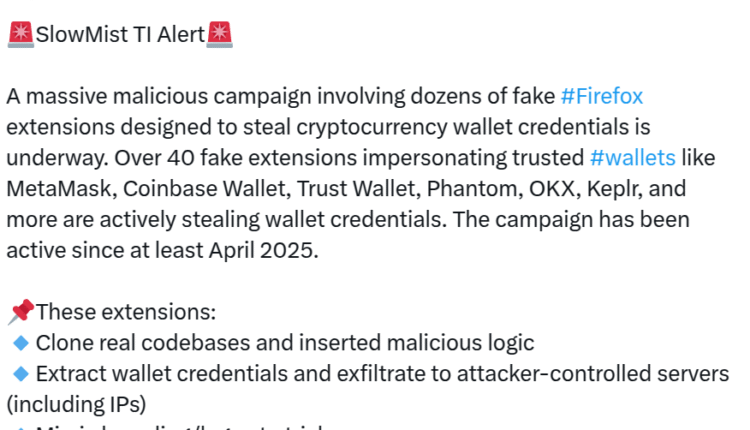The height and width of the screenshot is (430, 750).
Task: Click the word MetaMask in the post
Action: pyautogui.click(x=53, y=189)
